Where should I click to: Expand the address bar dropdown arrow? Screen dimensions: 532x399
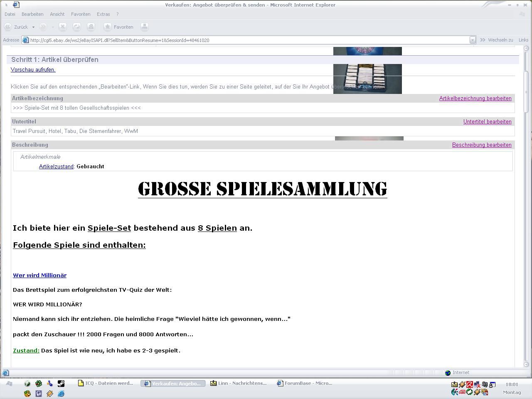pyautogui.click(x=473, y=40)
